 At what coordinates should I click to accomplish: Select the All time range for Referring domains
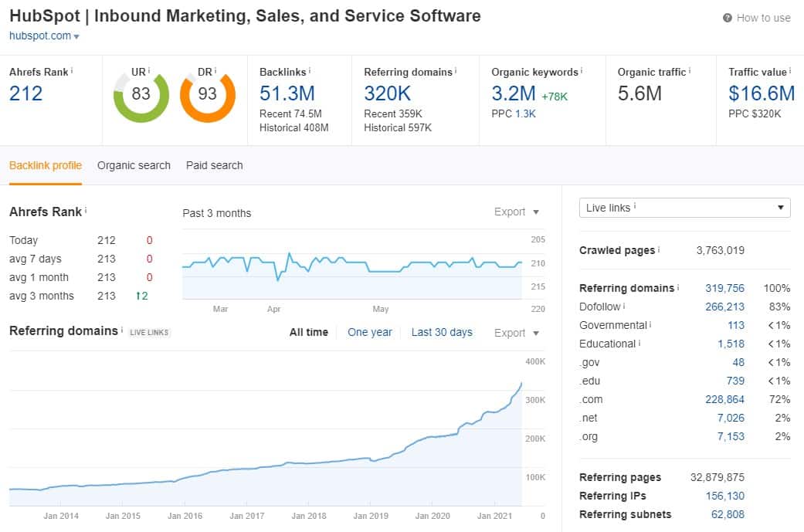point(309,332)
